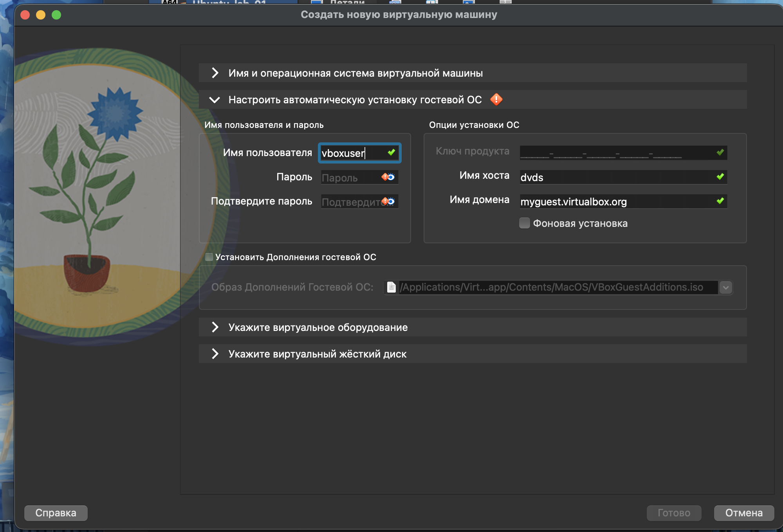The height and width of the screenshot is (532, 783).
Task: Click the Образ Дополнений Гостевой ОС label
Action: tap(292, 287)
